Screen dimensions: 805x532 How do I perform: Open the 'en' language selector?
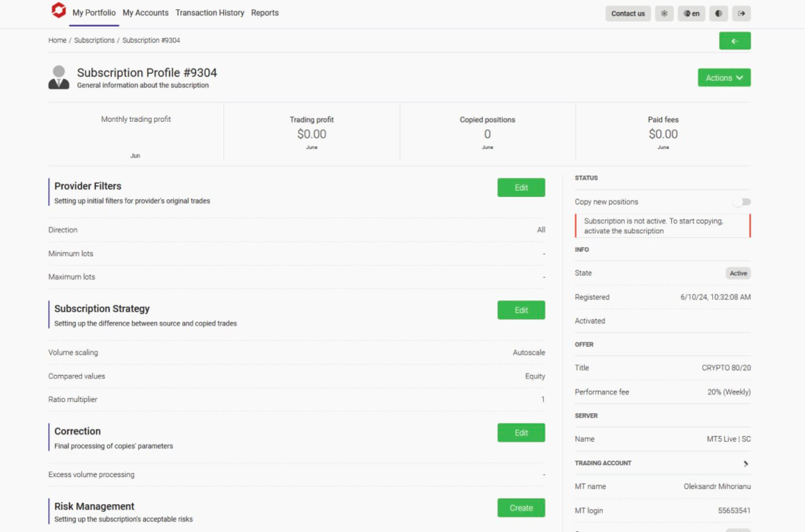[691, 13]
